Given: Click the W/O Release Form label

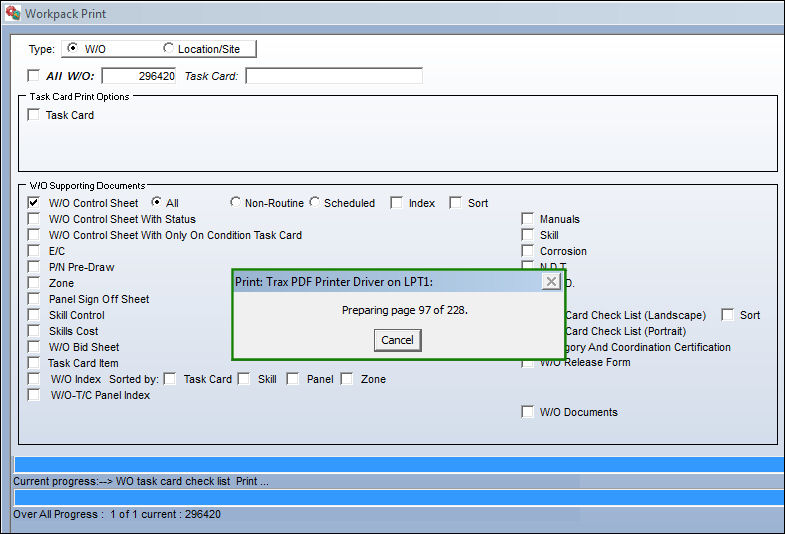Looking at the screenshot, I should click(585, 362).
